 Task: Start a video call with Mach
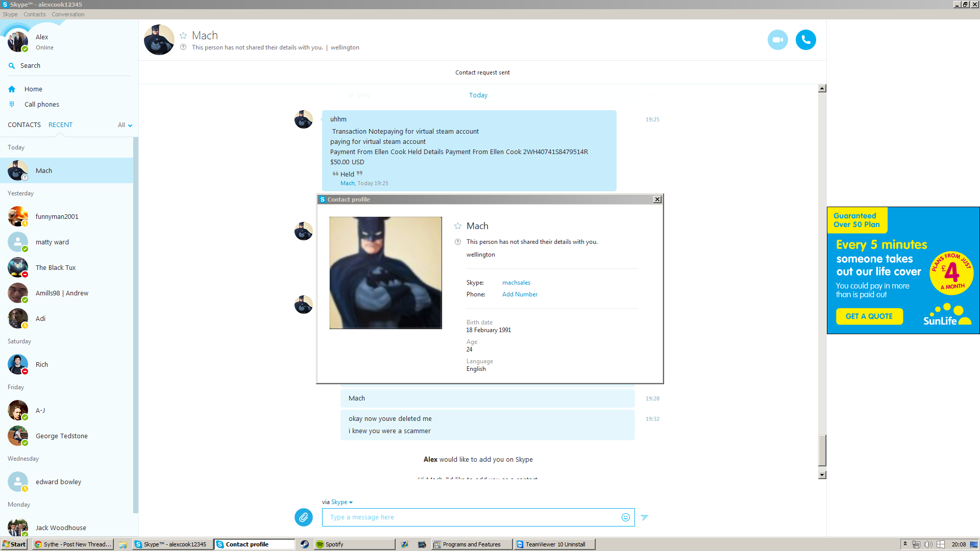777,40
